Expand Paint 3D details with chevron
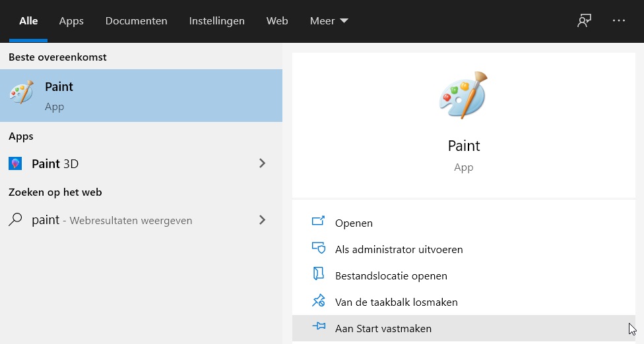644x344 pixels. [x=262, y=163]
